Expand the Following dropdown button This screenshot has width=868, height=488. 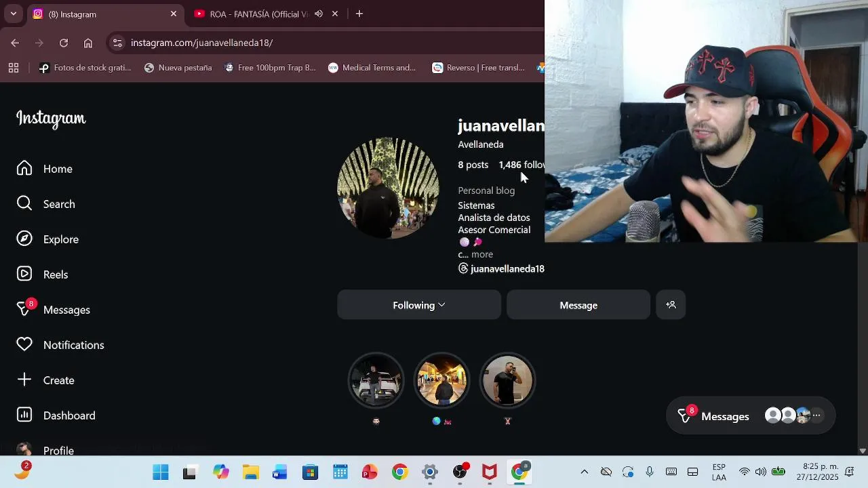pyautogui.click(x=419, y=305)
